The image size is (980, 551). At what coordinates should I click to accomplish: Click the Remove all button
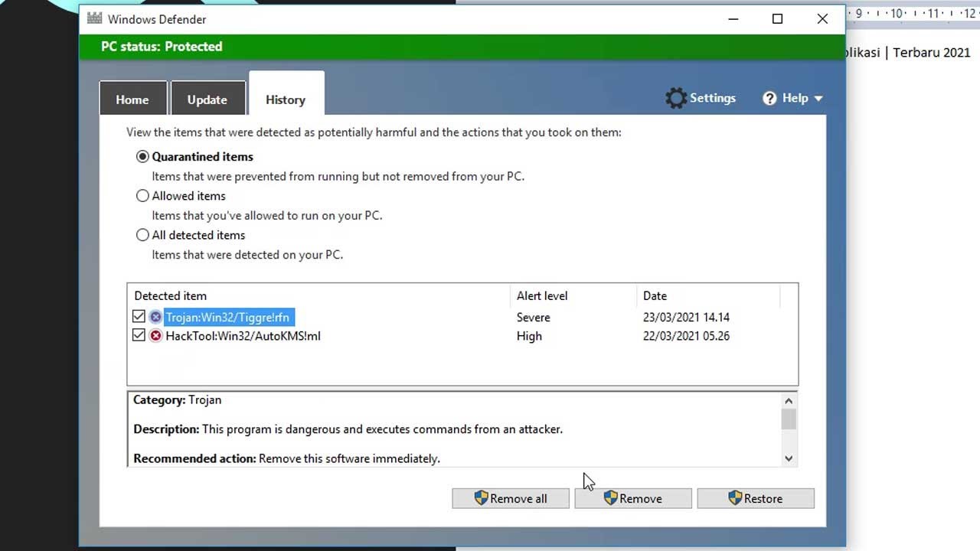(x=511, y=498)
